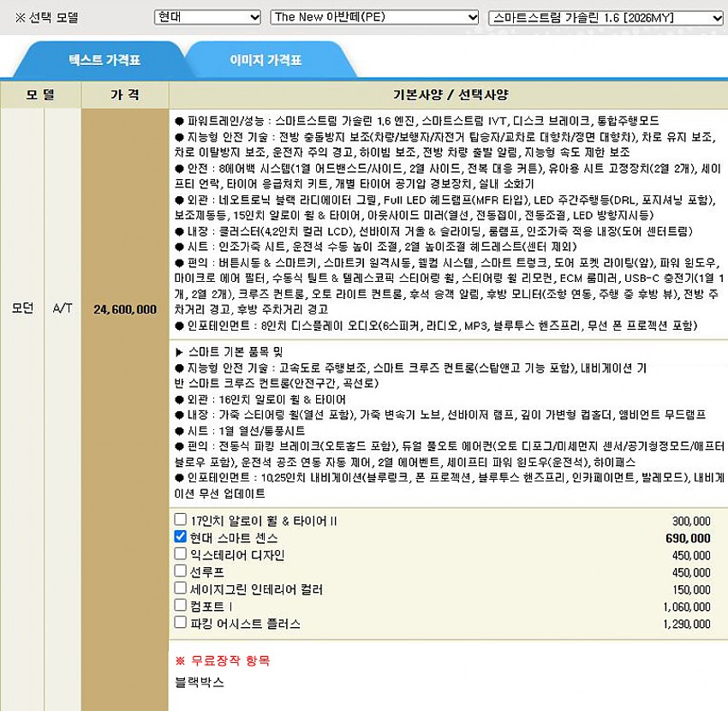Tick the 세이지그린 인테리어 컬러 checkbox
The height and width of the screenshot is (711, 728).
180,589
